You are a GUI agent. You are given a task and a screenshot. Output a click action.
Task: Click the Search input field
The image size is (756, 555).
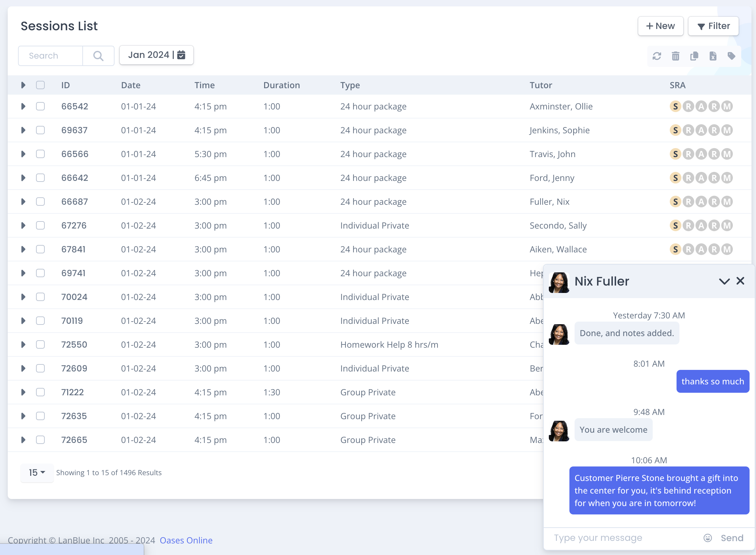(x=51, y=56)
